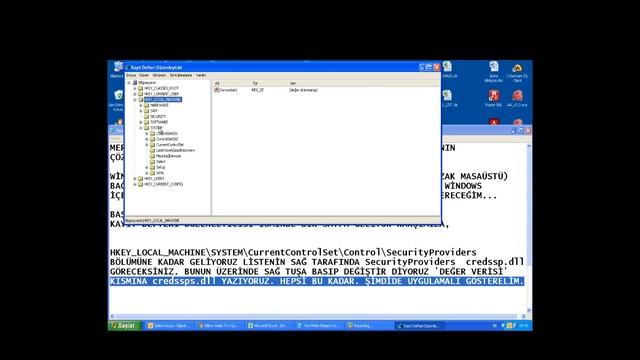
Task: Expand the HKEY_CLASSES_ROOT key
Action: point(135,89)
